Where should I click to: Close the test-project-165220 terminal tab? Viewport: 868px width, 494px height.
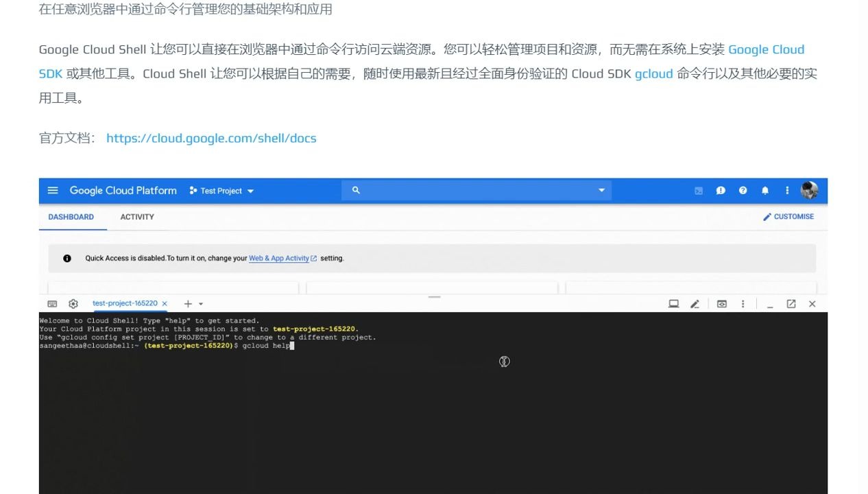pyautogui.click(x=165, y=303)
